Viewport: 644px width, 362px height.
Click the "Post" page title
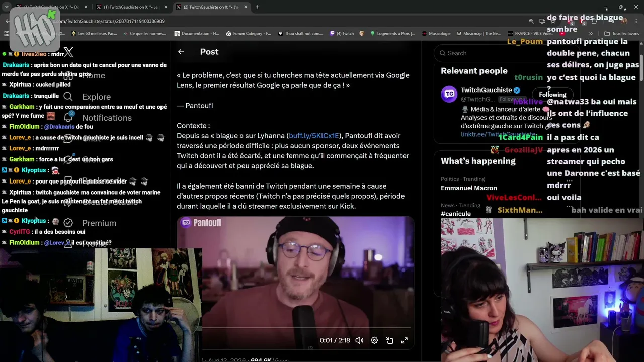(209, 52)
